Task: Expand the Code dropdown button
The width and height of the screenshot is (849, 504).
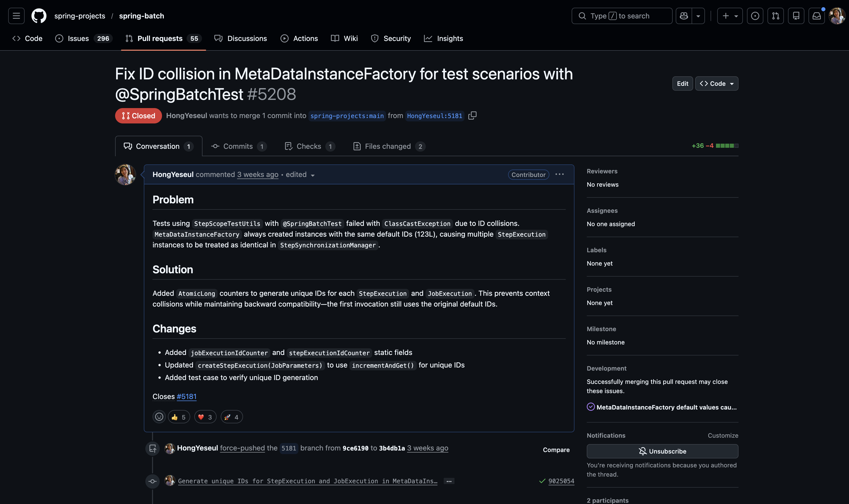Action: pos(716,83)
